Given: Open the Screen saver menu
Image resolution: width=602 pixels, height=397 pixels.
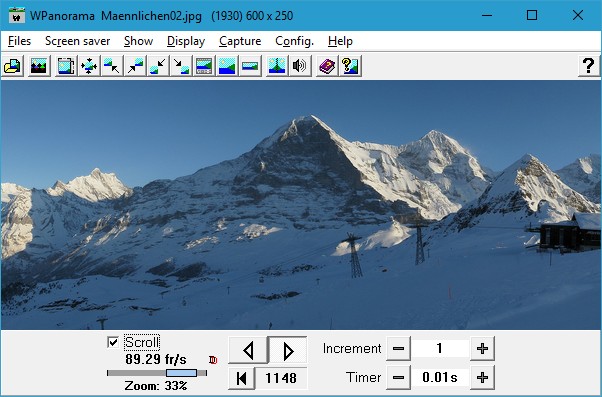Looking at the screenshot, I should (x=78, y=41).
